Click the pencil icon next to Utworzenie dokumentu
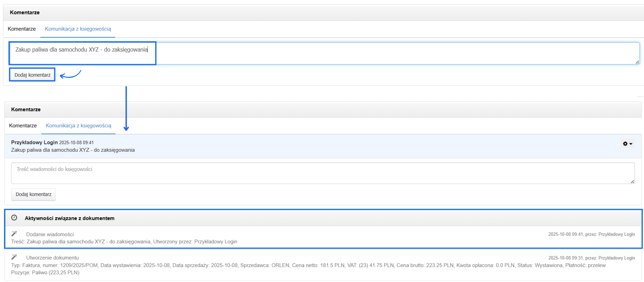The height and width of the screenshot is (282, 644). click(14, 257)
